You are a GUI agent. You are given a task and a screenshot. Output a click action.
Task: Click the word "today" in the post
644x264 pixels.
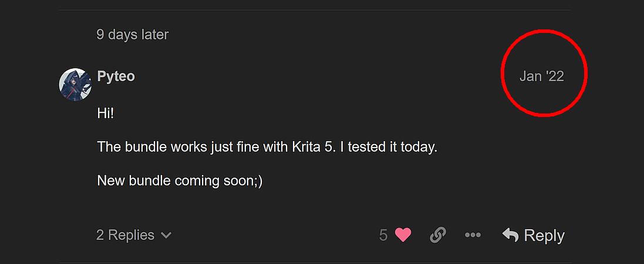pyautogui.click(x=417, y=146)
